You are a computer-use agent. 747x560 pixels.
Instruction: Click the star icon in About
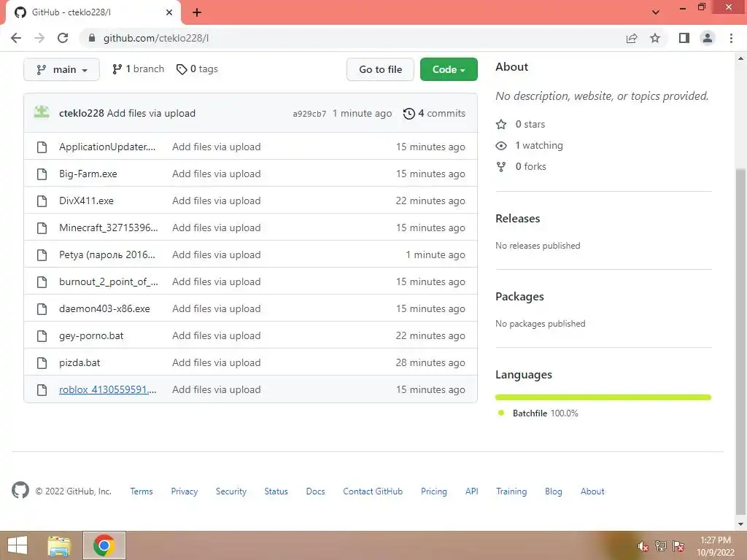[x=501, y=124]
